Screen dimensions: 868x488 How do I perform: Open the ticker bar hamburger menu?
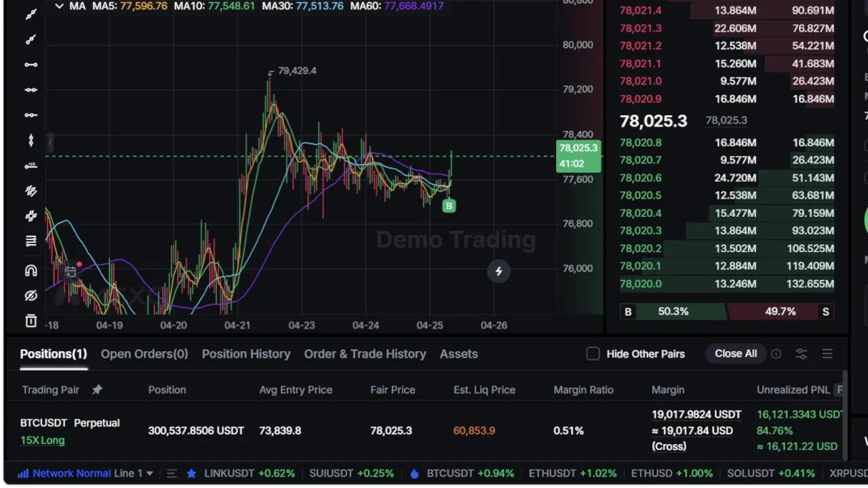click(x=172, y=473)
